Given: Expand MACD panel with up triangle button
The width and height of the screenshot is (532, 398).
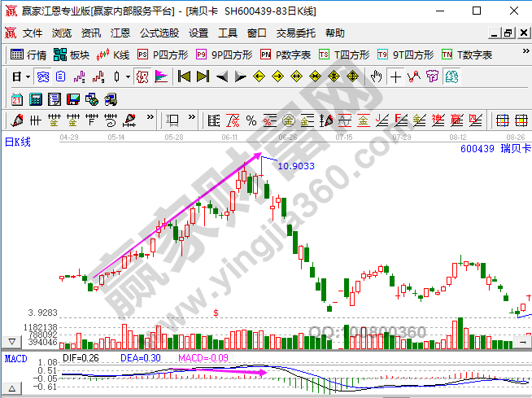Looking at the screenshot, I should [12, 388].
